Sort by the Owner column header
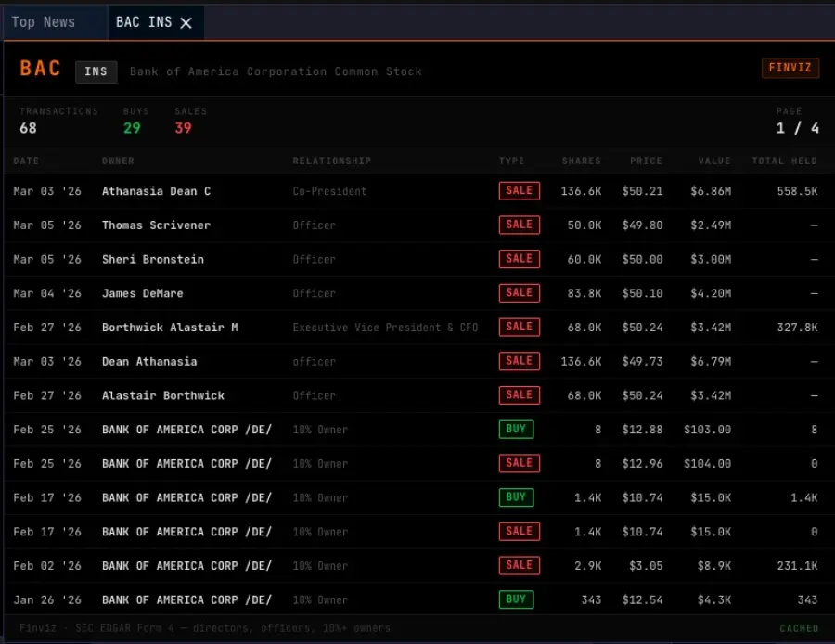Image resolution: width=835 pixels, height=644 pixels. [118, 161]
